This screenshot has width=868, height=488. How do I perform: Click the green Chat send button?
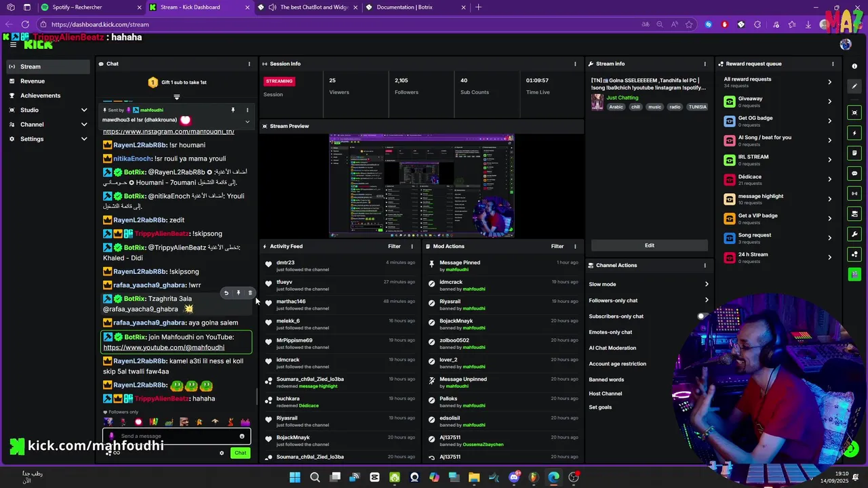[240, 453]
